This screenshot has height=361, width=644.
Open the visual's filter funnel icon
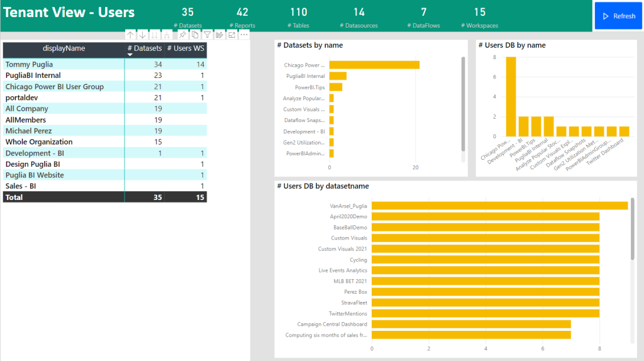(208, 35)
